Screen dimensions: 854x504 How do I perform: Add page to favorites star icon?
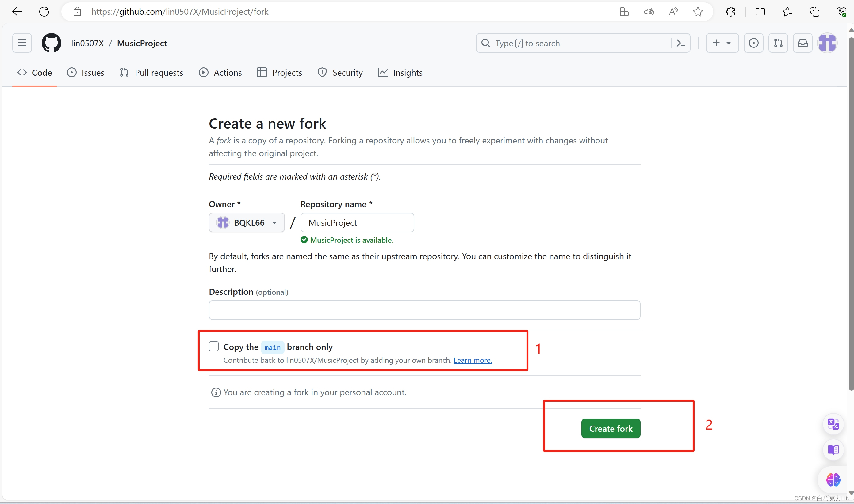click(x=698, y=12)
